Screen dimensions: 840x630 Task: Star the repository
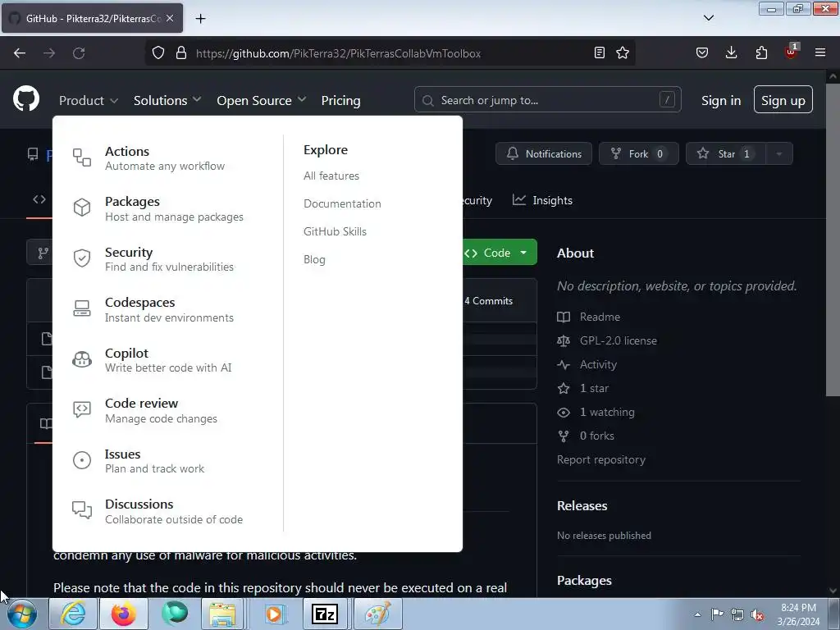726,153
